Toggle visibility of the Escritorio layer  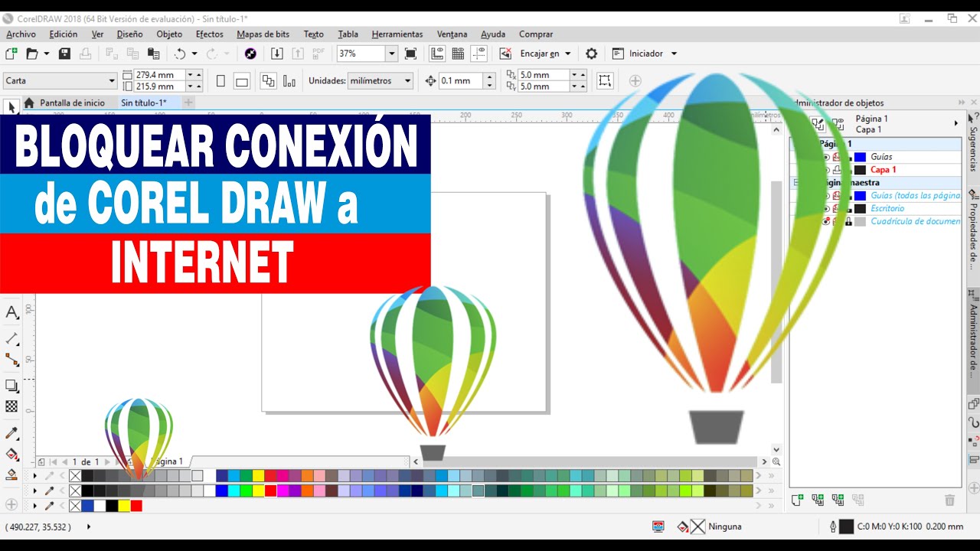coord(826,208)
